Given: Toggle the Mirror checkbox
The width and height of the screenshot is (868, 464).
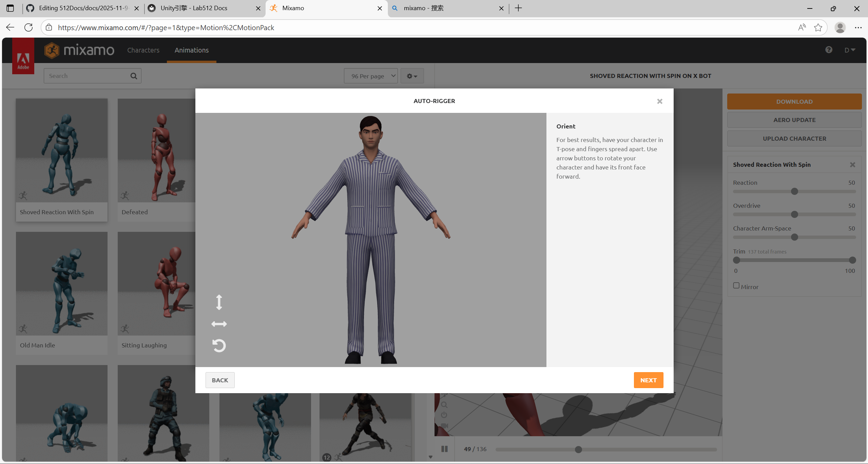Looking at the screenshot, I should (x=736, y=286).
